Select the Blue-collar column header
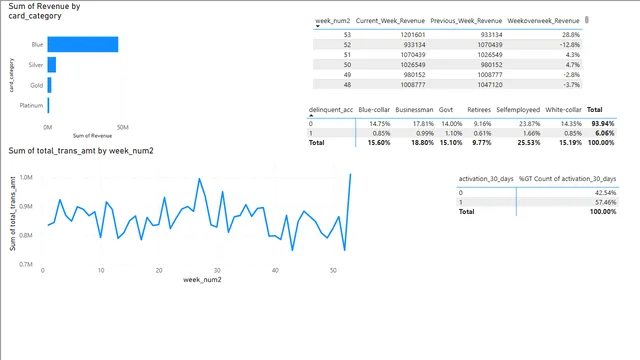 pyautogui.click(x=374, y=109)
